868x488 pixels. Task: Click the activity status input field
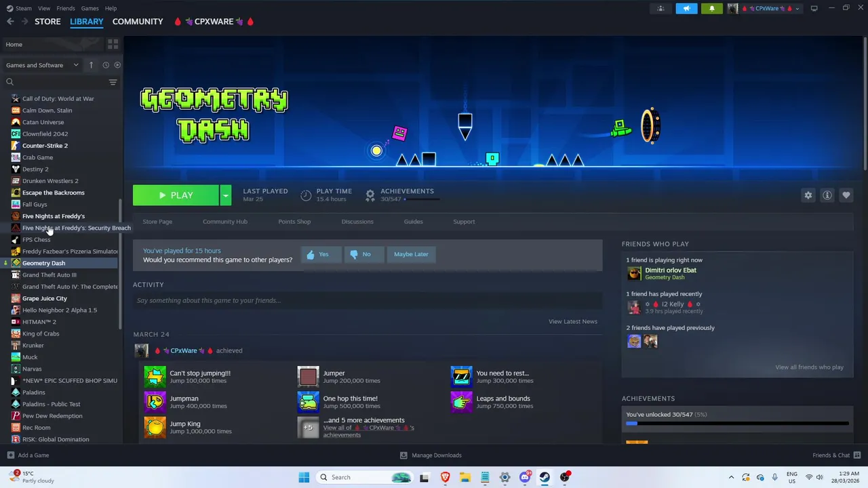tap(368, 300)
